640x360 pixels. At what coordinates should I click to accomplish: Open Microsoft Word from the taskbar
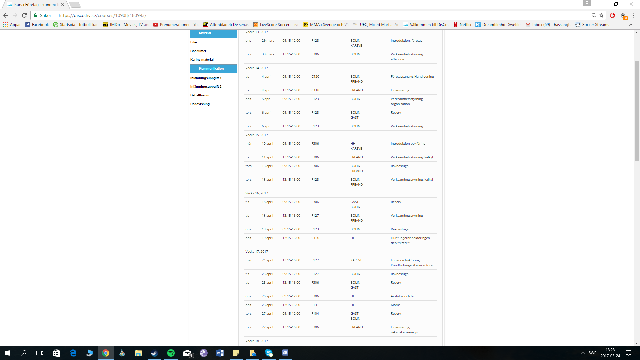[220, 353]
